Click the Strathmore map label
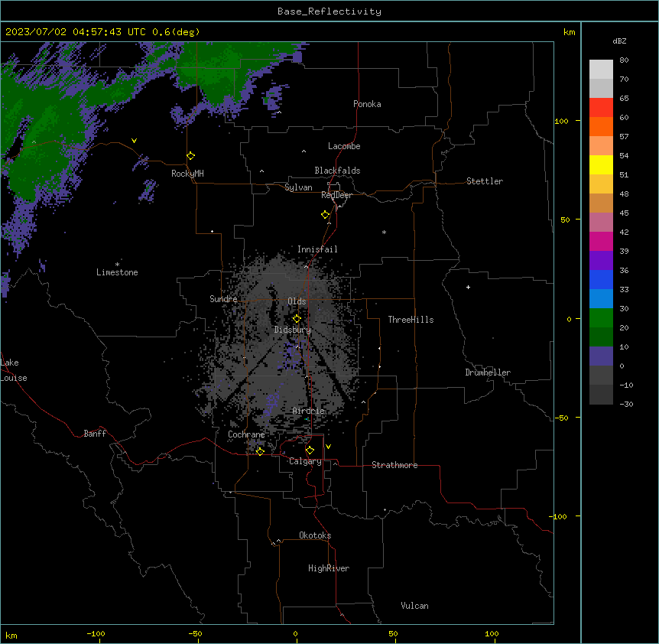Screen dimensions: 659x644 pyautogui.click(x=394, y=465)
